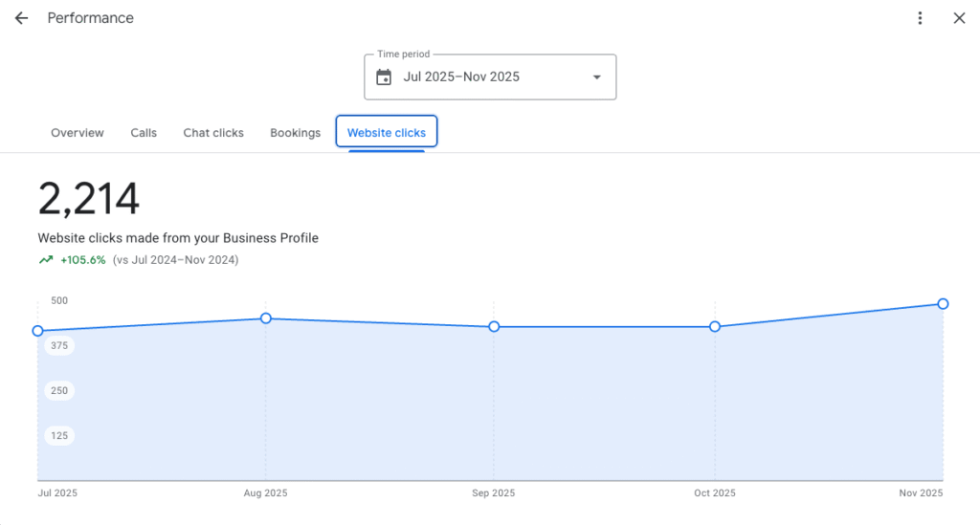Switch to the Overview tab
The height and width of the screenshot is (525, 980).
pos(78,133)
